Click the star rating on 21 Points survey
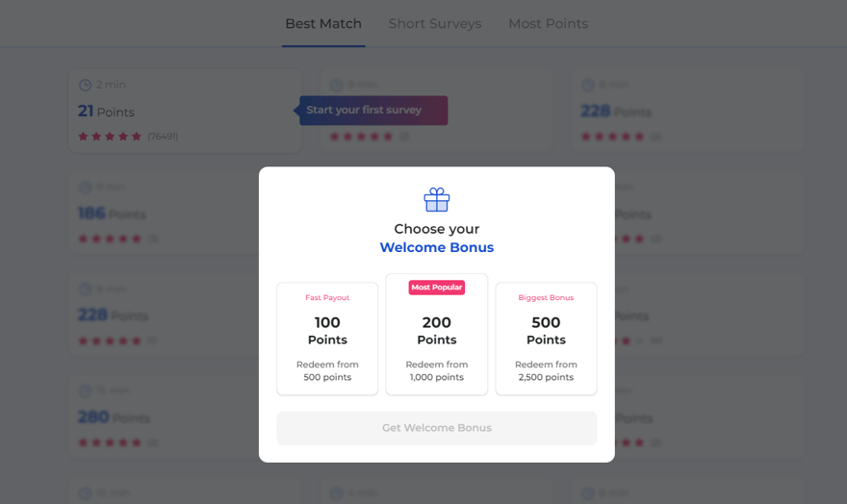 click(110, 137)
